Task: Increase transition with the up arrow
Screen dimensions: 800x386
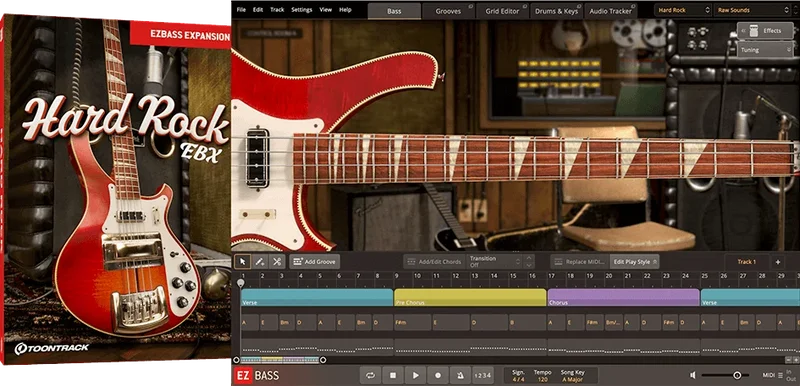Action: [529, 258]
